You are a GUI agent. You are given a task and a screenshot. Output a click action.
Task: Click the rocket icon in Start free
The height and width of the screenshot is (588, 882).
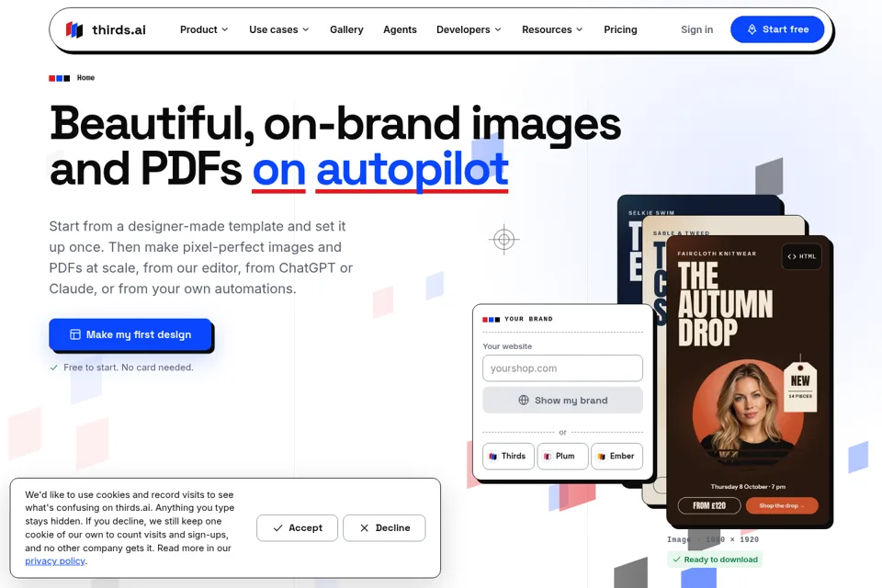click(752, 29)
